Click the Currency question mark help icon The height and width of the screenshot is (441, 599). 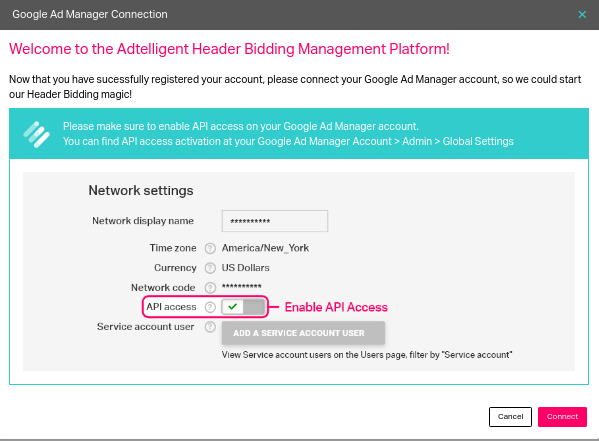[x=210, y=268]
